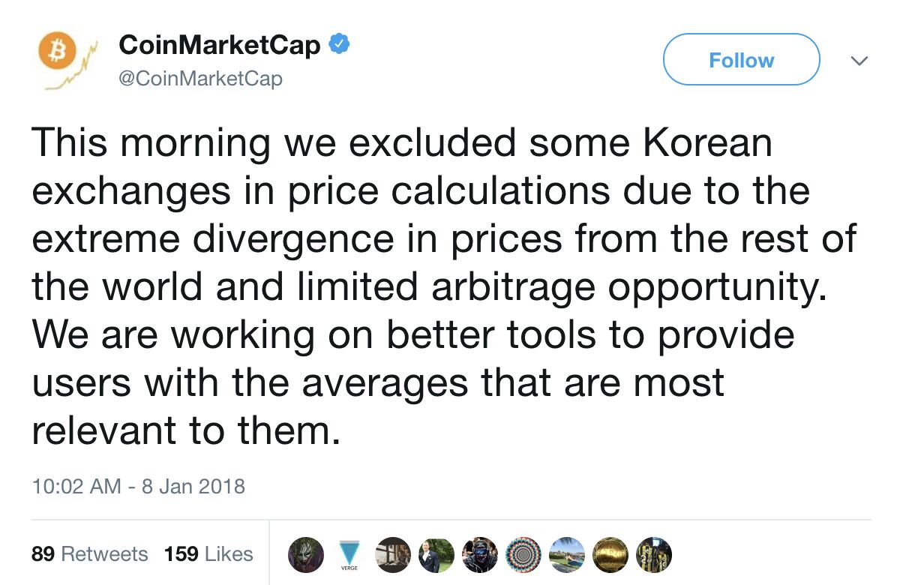Open the gold Bitcoin coin liker avatar
The image size is (924, 585).
click(610, 554)
